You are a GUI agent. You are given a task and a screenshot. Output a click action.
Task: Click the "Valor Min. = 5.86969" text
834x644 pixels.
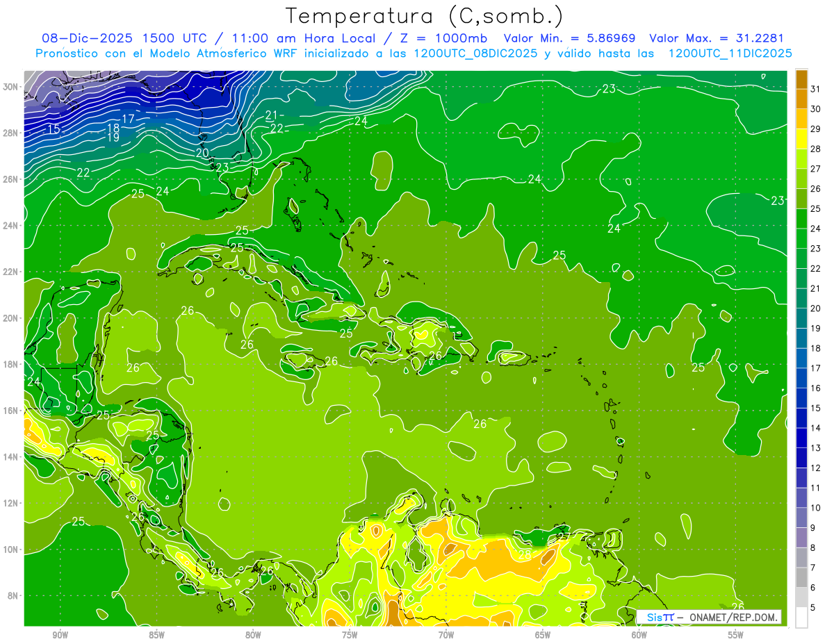(571, 38)
